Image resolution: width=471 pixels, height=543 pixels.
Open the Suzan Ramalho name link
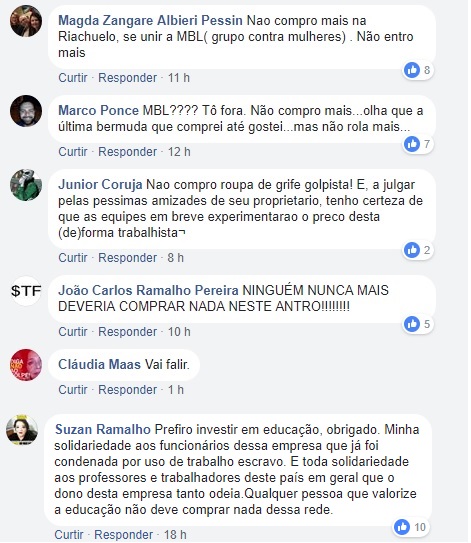point(103,429)
